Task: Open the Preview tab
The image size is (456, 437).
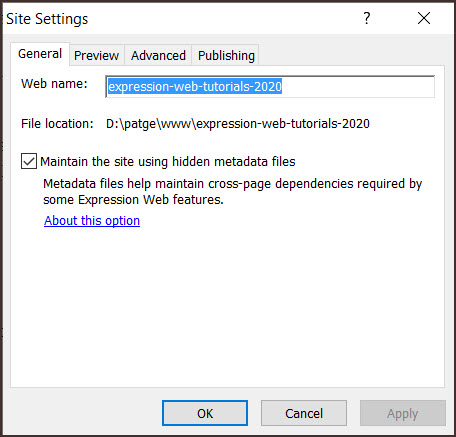Action: 97,55
